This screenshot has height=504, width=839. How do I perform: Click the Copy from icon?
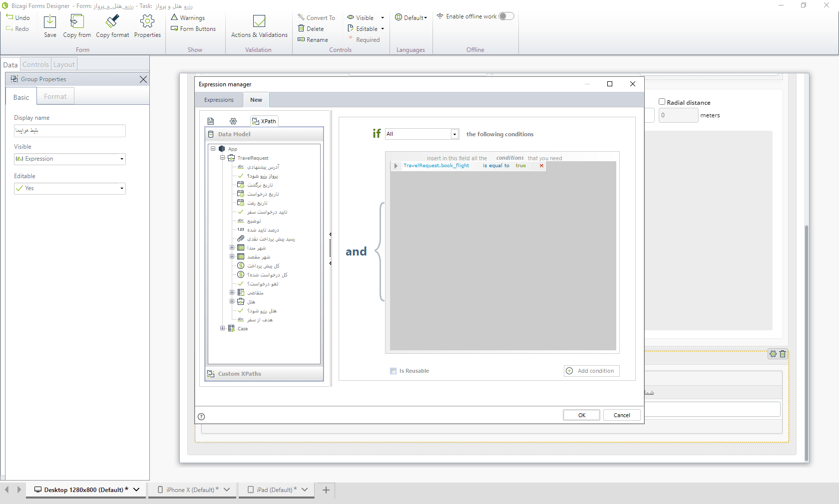(x=77, y=21)
